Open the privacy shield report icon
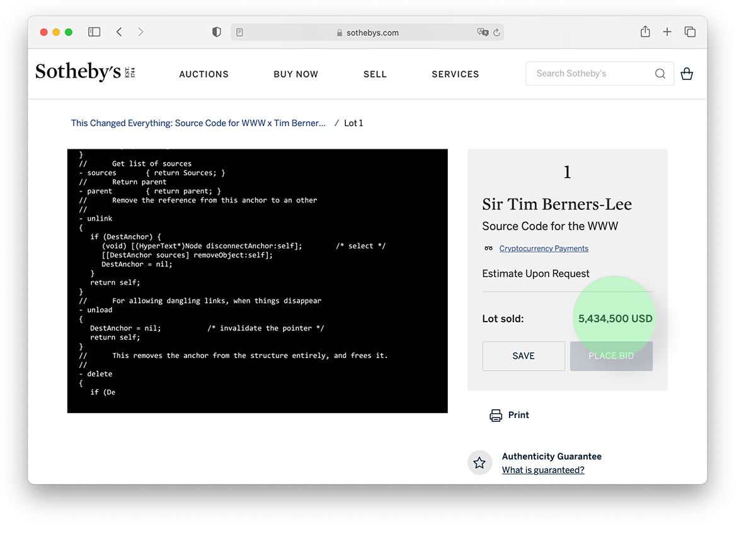756x551 pixels. (217, 32)
